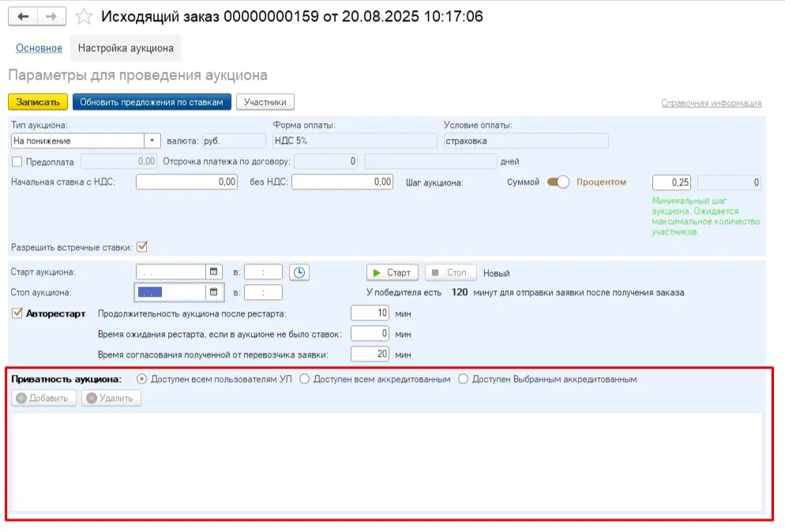Go back with the left arrow button
The image size is (785, 532).
click(x=23, y=17)
